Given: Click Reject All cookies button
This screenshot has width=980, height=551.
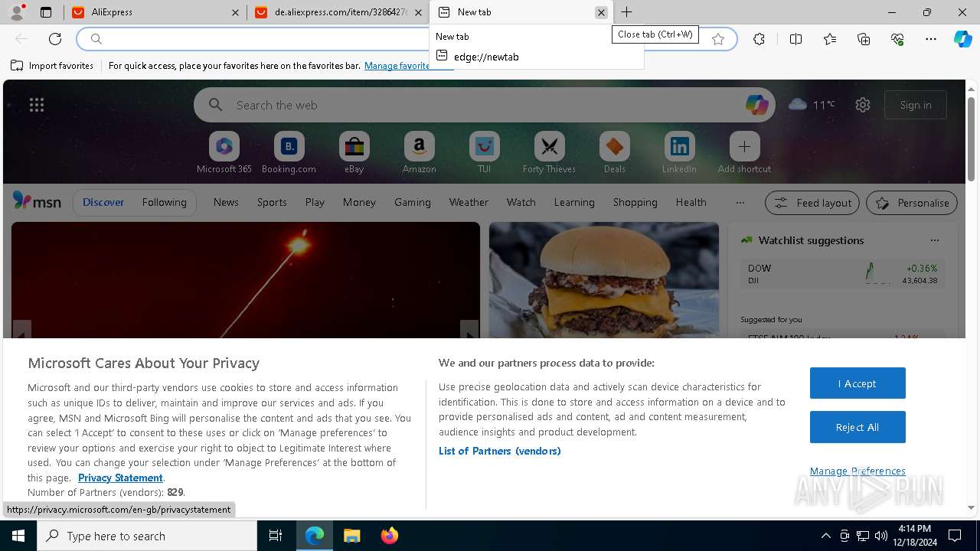Looking at the screenshot, I should click(857, 427).
